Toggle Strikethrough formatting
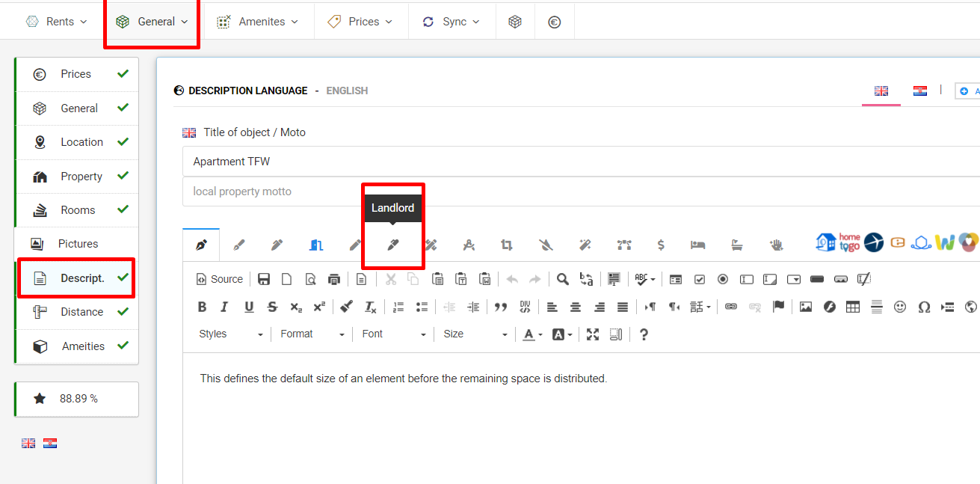This screenshot has width=980, height=484. click(x=272, y=307)
